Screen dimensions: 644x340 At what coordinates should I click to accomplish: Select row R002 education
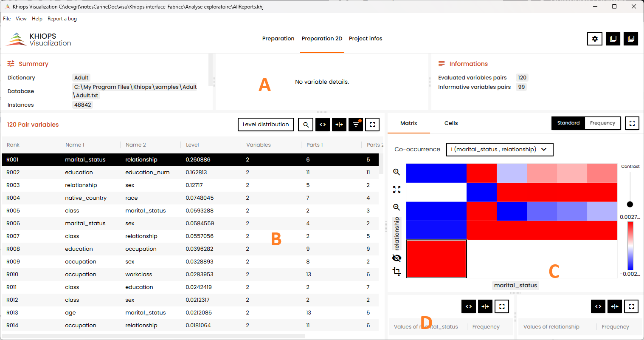[190, 173]
